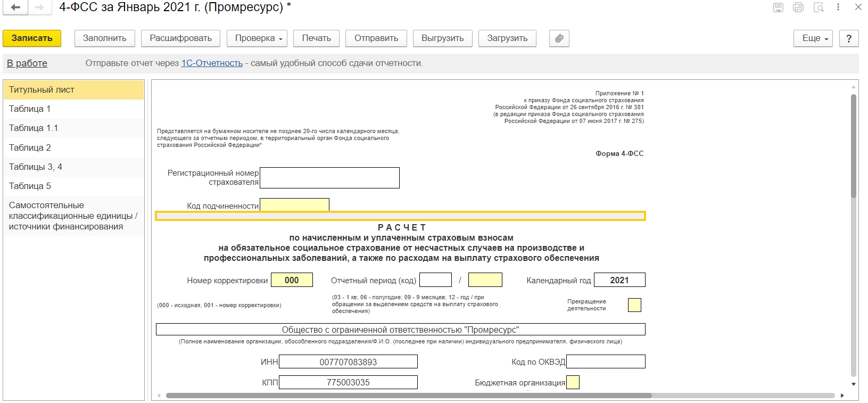Screen dimensions: 868x403
Task: Click the Расшифровать button
Action: tap(181, 38)
